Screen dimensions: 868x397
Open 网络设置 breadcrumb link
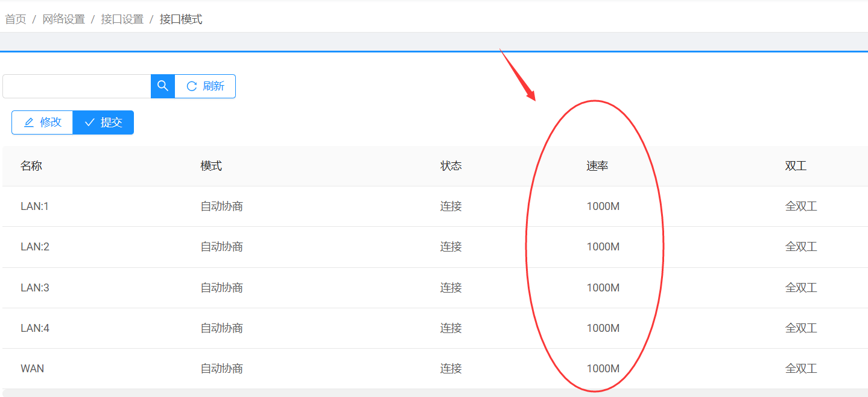click(63, 19)
